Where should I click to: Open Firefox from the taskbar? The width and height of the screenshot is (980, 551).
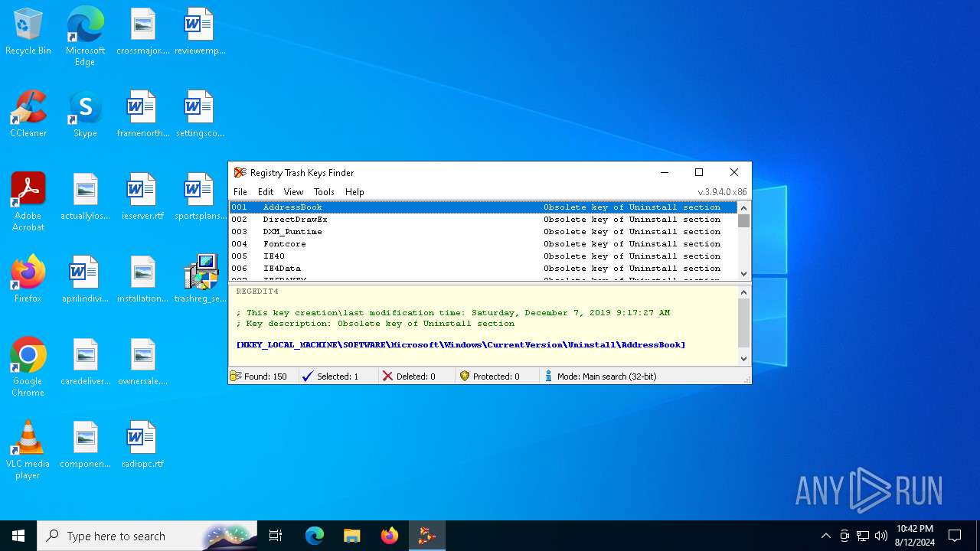pos(390,536)
